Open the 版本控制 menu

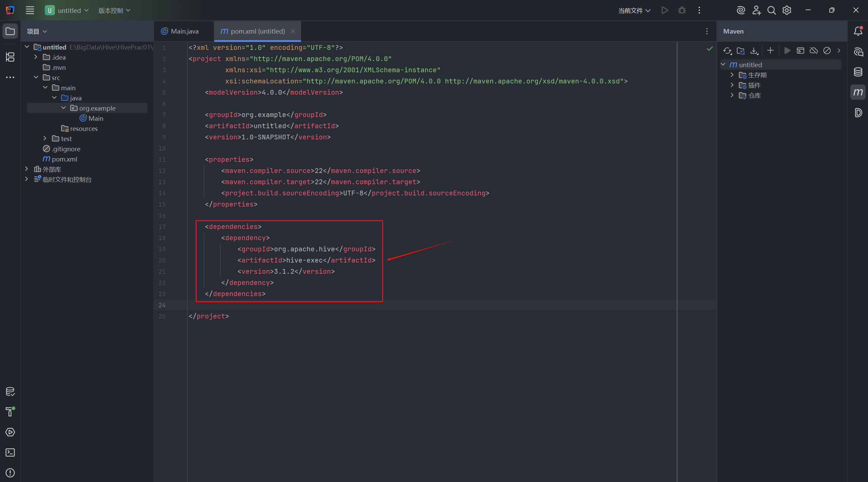(114, 11)
